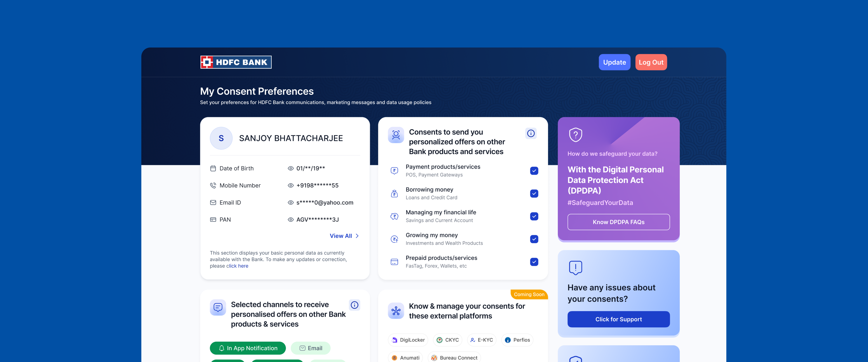Viewport: 868px width, 362px height.
Task: Reveal the masked PAN number
Action: [x=290, y=220]
